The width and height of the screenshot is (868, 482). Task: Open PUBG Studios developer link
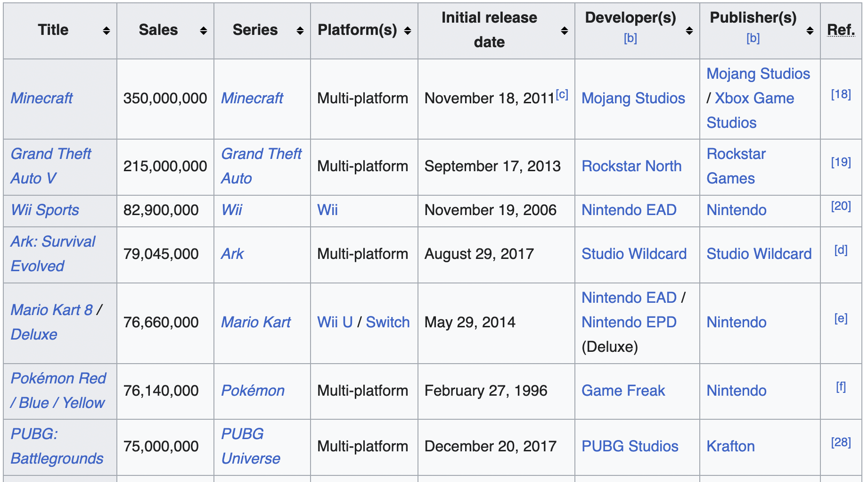(x=630, y=446)
